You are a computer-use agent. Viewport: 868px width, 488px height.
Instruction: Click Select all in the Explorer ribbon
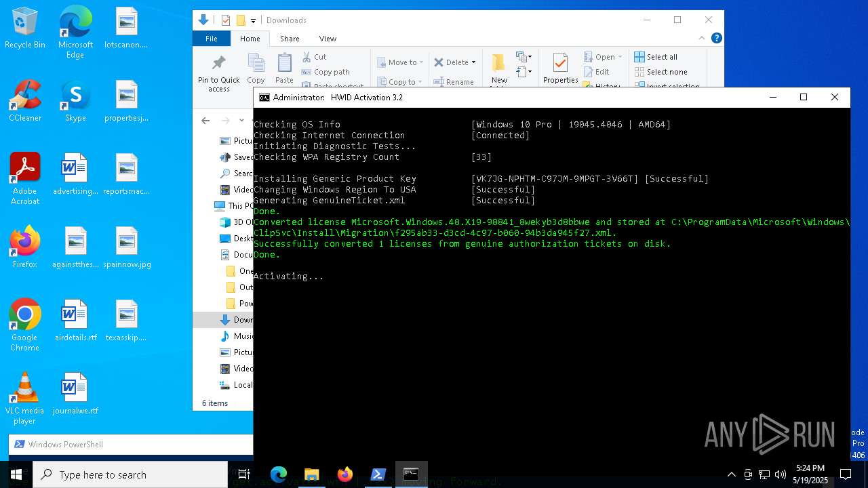(x=656, y=57)
